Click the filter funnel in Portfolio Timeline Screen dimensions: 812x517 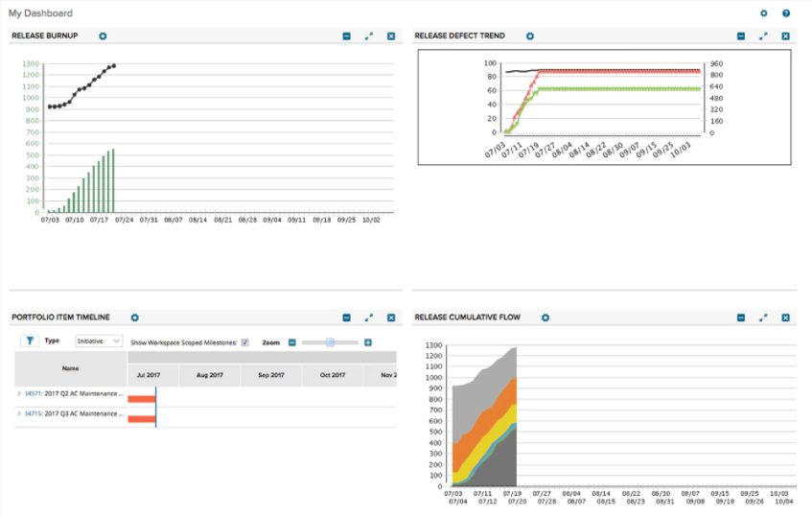[30, 341]
